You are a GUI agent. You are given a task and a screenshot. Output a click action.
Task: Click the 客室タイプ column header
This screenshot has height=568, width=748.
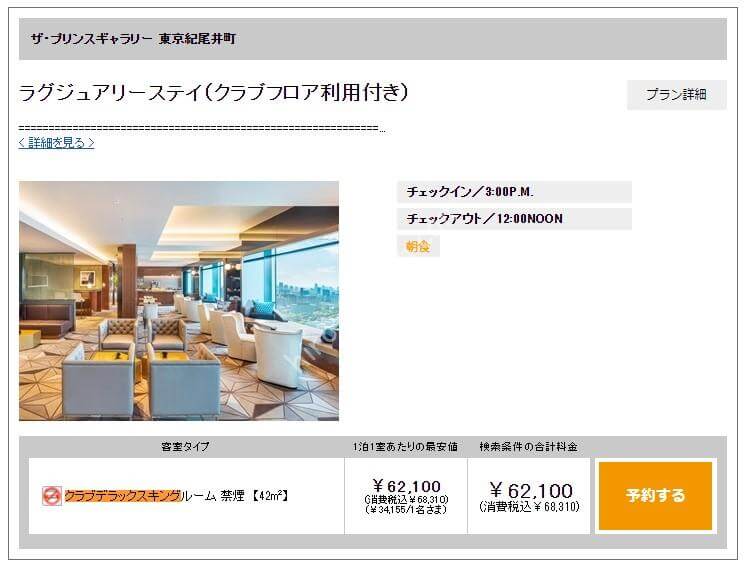(185, 447)
